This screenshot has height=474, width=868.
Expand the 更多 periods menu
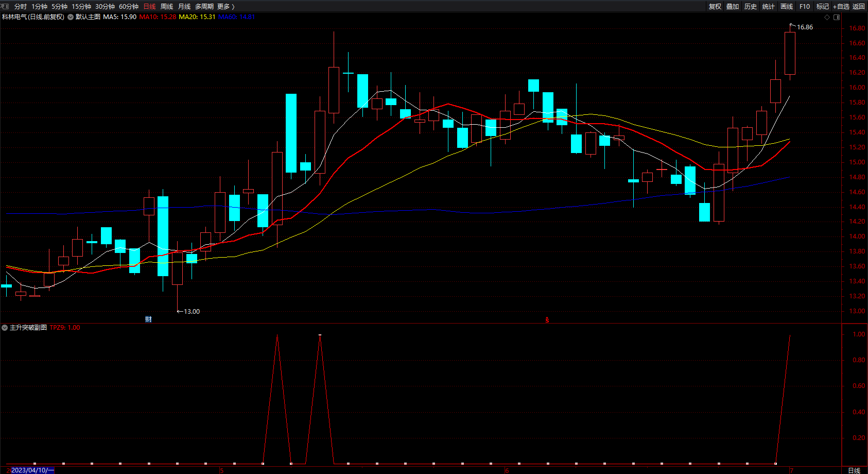coord(226,6)
